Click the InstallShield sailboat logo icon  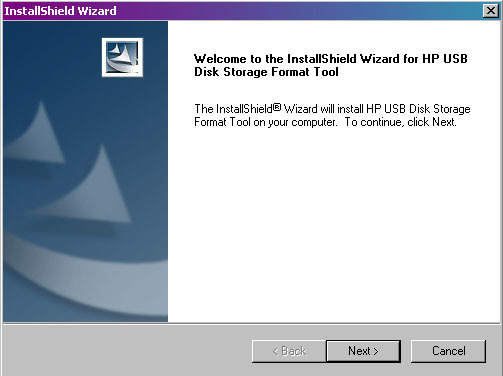pyautogui.click(x=122, y=57)
